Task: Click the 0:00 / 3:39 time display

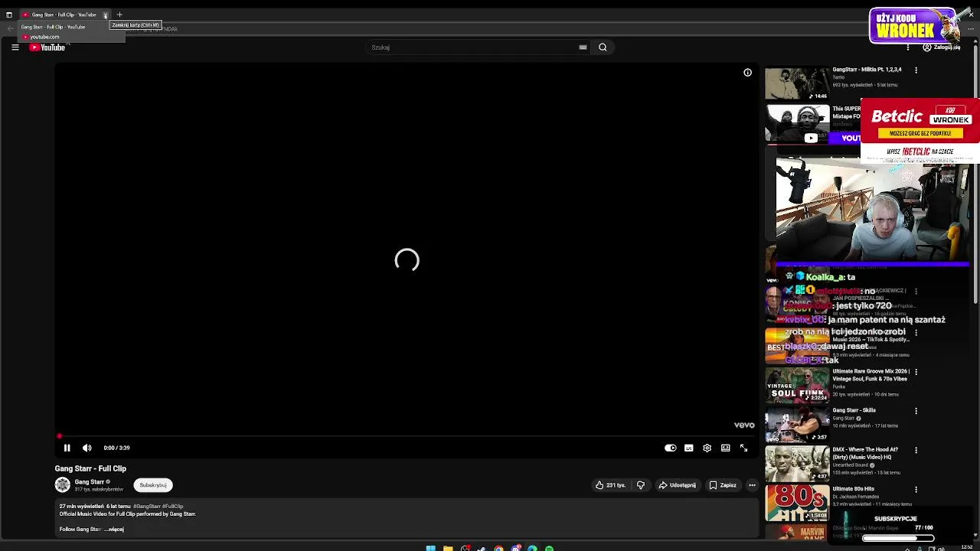Action: (x=116, y=448)
